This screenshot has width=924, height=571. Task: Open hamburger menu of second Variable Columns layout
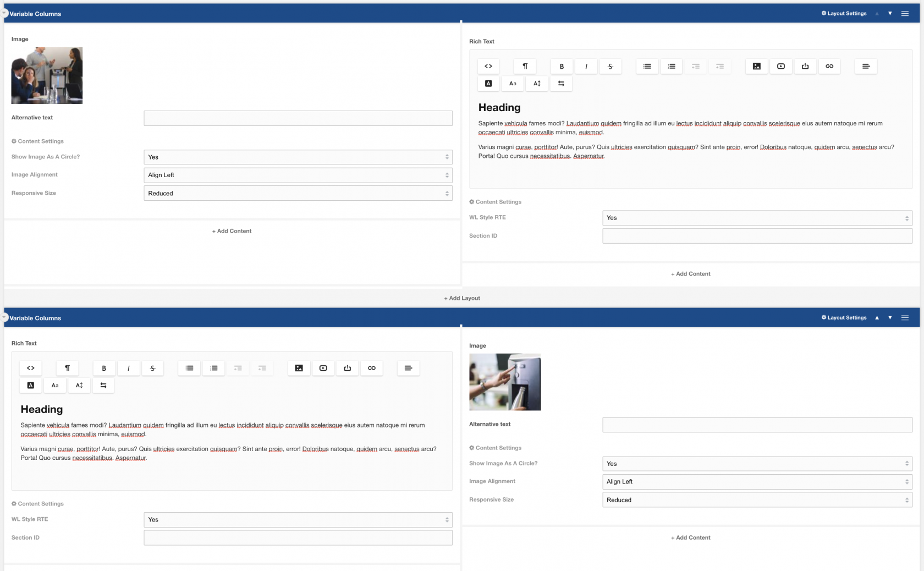pos(905,317)
